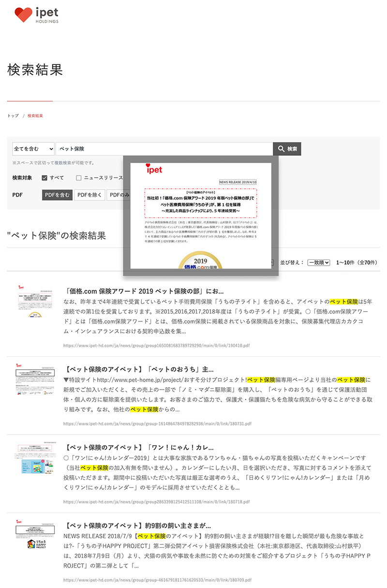This screenshot has width=387, height=588.
Task: Click the ※スペースで区切って複数検索が可能です hint
Action: (x=54, y=163)
